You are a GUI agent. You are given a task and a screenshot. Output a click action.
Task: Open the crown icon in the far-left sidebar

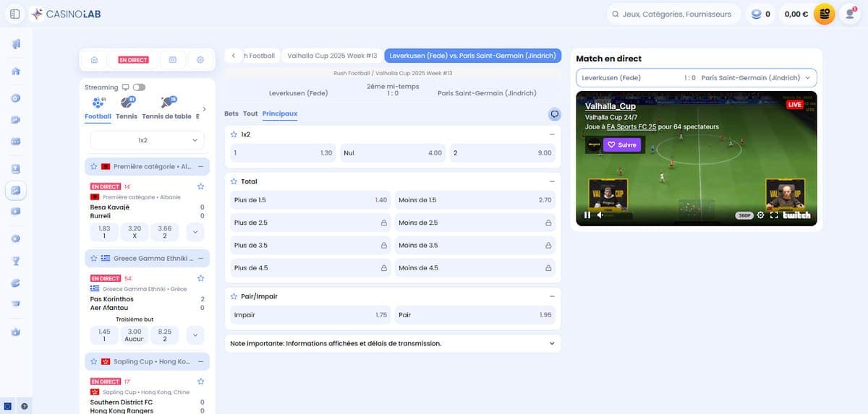(x=16, y=332)
